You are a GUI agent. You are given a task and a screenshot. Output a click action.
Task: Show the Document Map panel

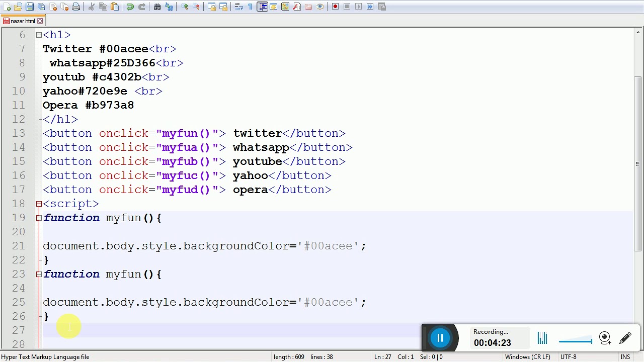(285, 7)
